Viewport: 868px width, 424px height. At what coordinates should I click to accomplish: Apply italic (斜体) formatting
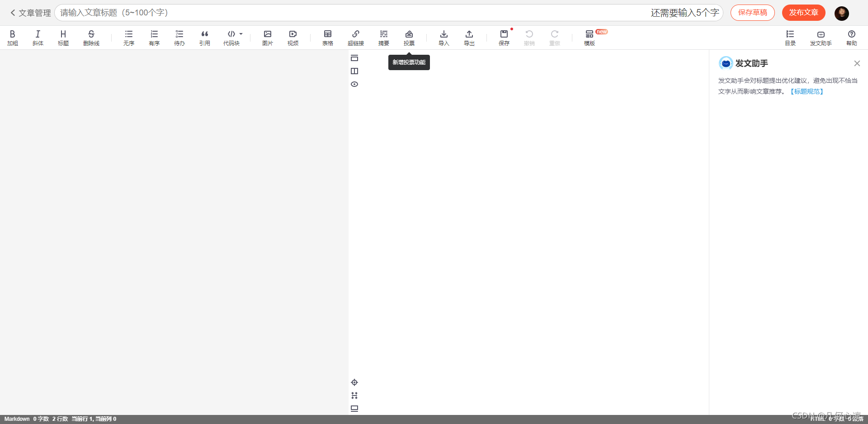pos(38,38)
